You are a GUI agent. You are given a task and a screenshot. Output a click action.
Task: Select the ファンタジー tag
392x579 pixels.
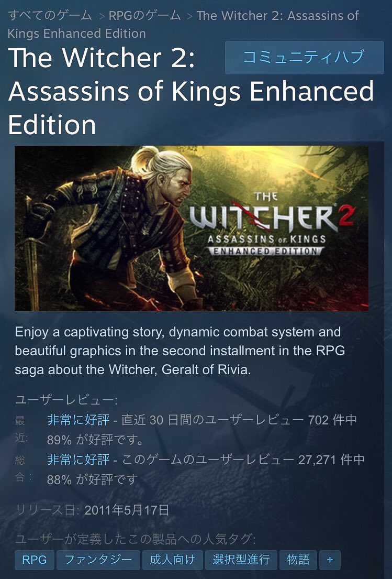point(98,560)
